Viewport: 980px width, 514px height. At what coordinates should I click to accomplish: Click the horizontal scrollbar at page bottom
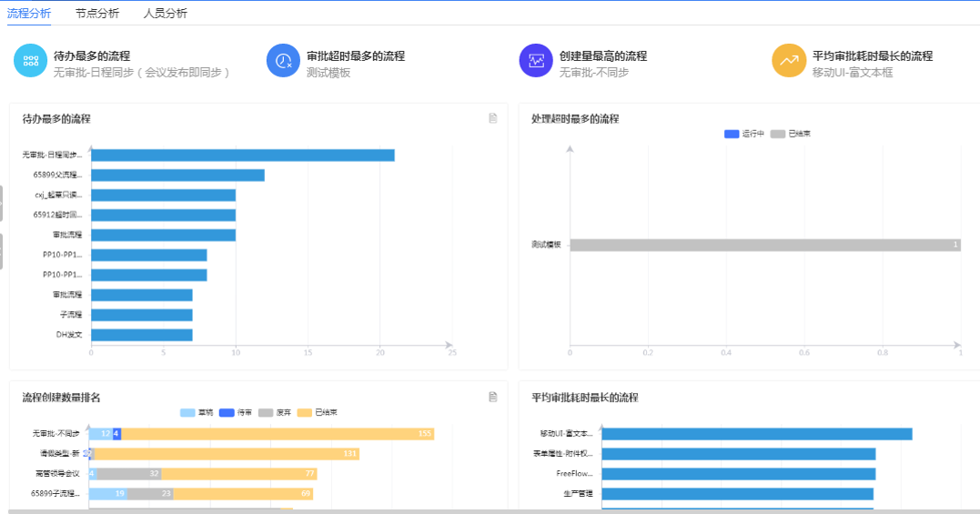coord(490,511)
